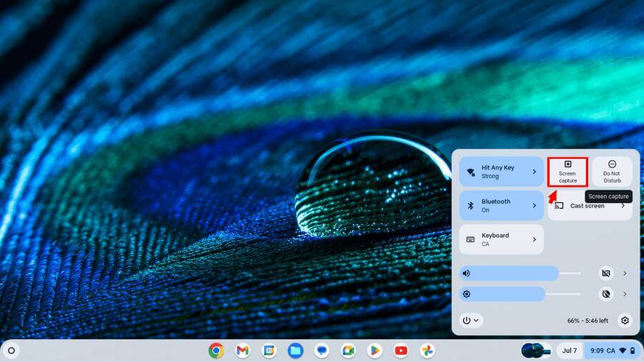The height and width of the screenshot is (362, 644).
Task: Open the launcher circle button
Action: pyautogui.click(x=11, y=351)
